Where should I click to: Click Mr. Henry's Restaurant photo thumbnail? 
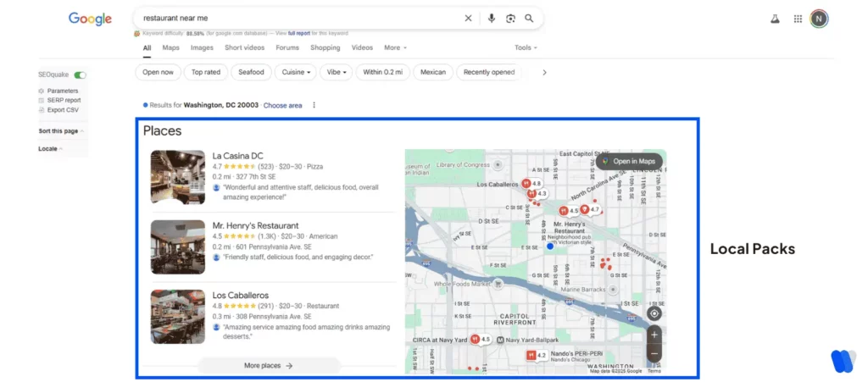pyautogui.click(x=178, y=247)
